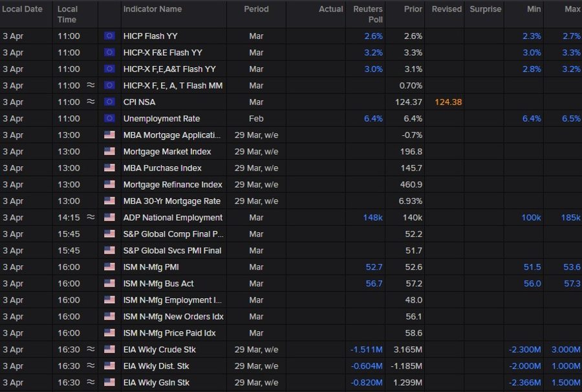Click the ≈ symbol beside HICP-X F, E, A, T Flash MM
582x392 pixels.
pos(92,85)
